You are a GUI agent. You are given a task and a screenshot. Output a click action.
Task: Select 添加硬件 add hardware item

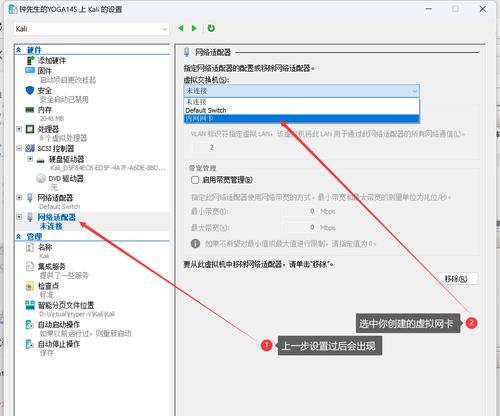click(52, 60)
